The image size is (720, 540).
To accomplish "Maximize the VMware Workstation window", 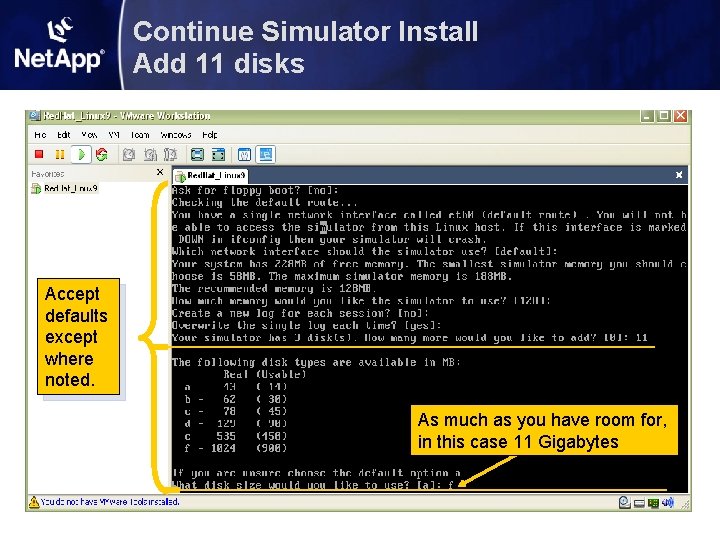I will coord(664,116).
